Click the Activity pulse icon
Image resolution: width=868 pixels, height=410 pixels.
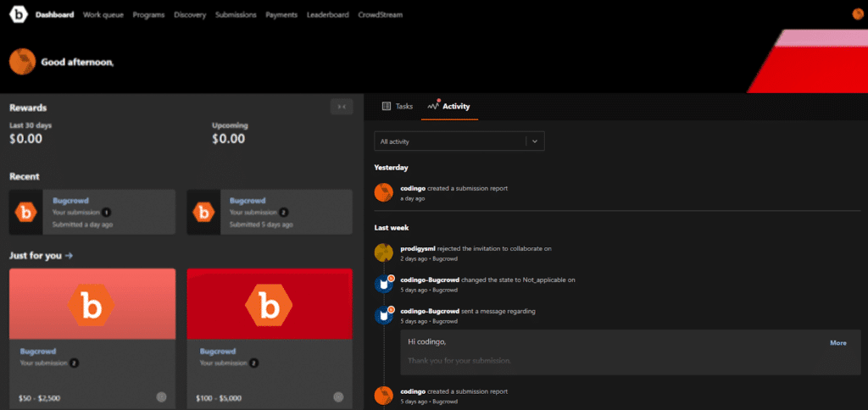point(433,107)
